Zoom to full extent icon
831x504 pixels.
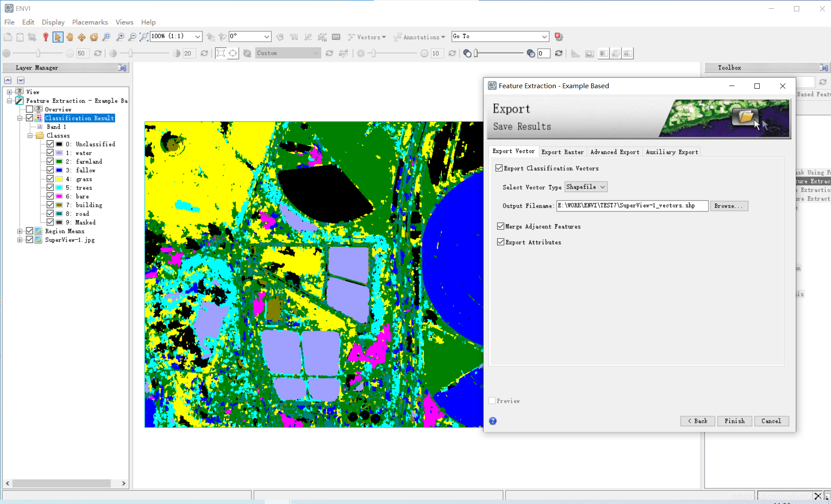144,37
